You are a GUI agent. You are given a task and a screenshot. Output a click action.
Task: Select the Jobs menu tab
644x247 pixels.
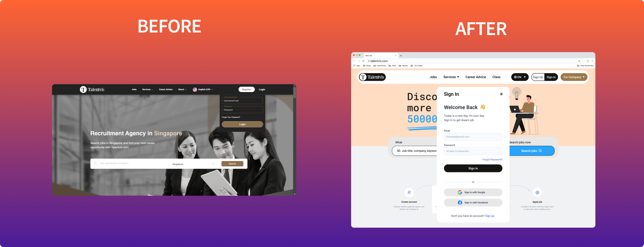(x=433, y=77)
